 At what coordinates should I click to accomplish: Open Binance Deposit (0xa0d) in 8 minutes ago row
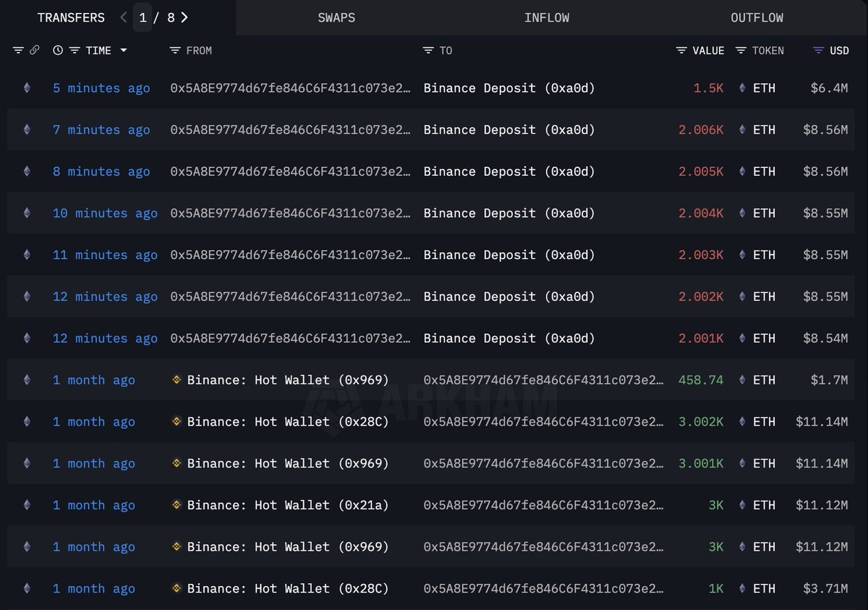[509, 171]
